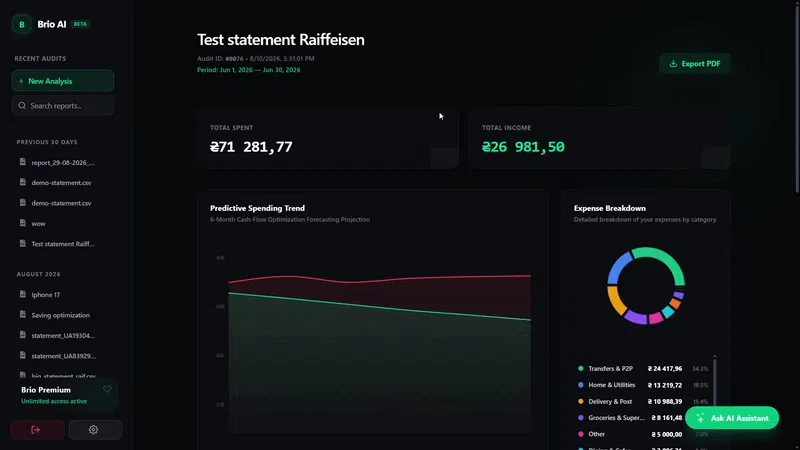This screenshot has height=450, width=800.
Task: Click the Expense Breakdown heading
Action: (x=609, y=208)
